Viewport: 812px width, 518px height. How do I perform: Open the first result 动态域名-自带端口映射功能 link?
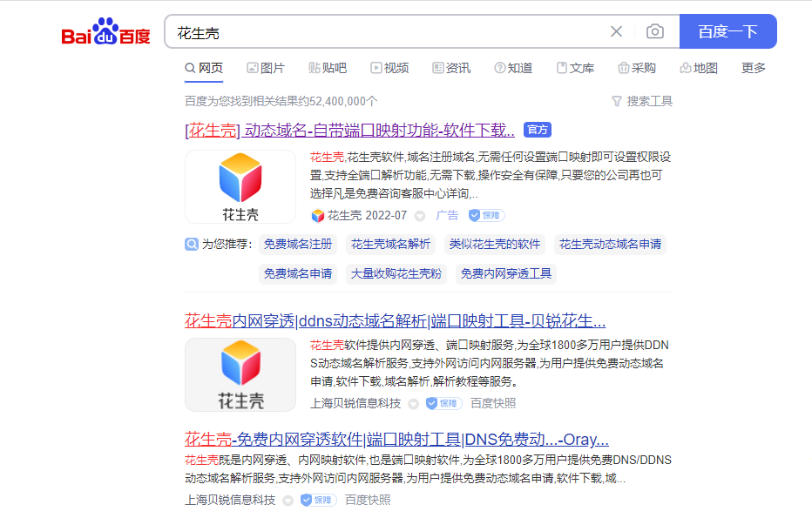pyautogui.click(x=349, y=131)
